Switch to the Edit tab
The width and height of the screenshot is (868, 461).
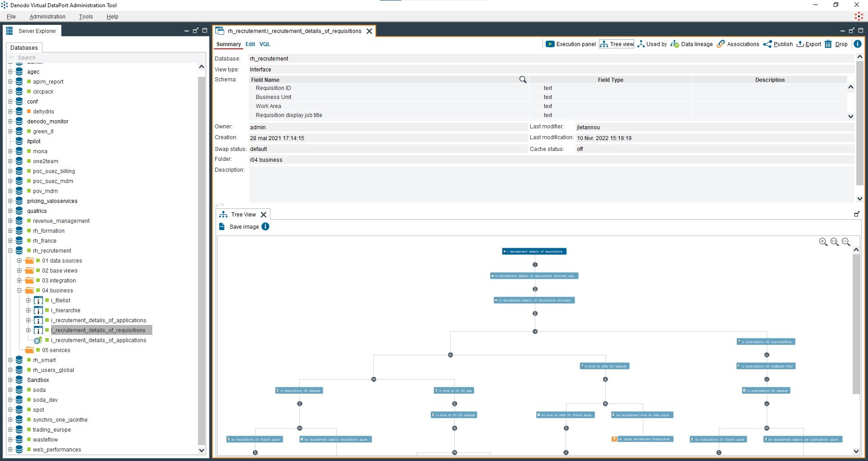point(250,44)
